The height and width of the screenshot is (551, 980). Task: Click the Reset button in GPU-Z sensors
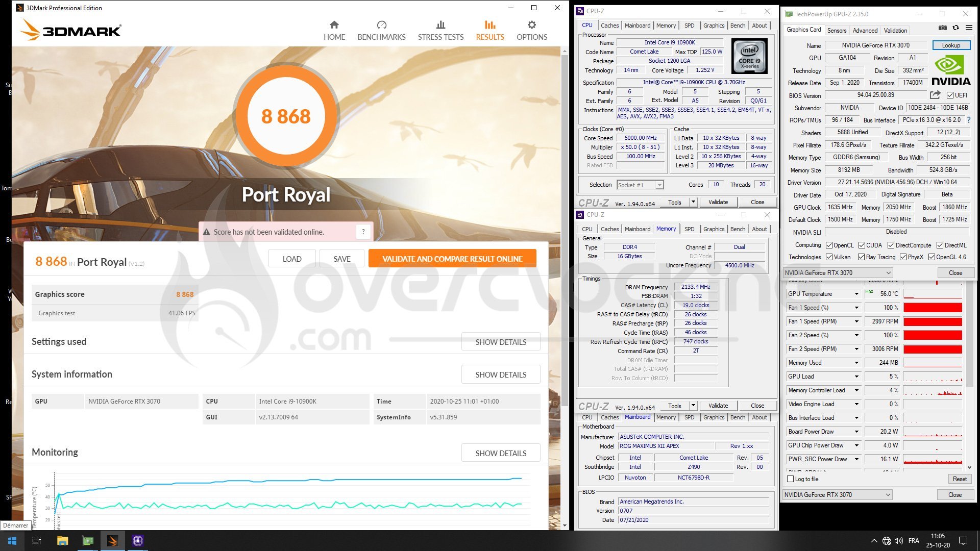960,479
